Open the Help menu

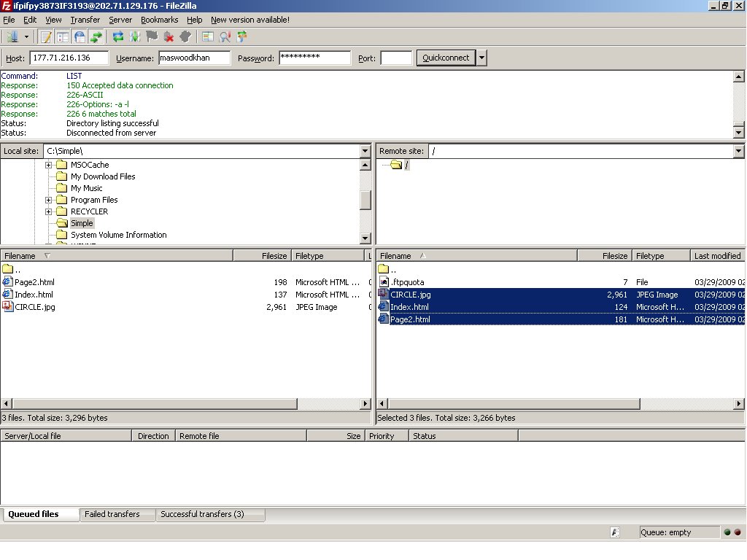pos(194,20)
